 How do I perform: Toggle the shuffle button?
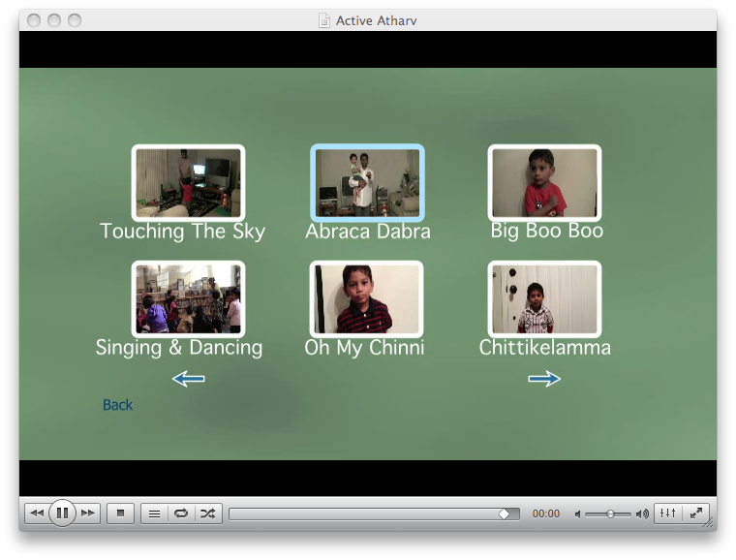point(208,513)
